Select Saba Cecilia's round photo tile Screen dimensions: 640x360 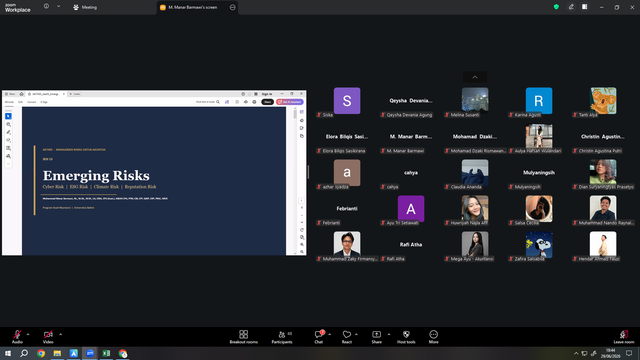pyautogui.click(x=539, y=209)
